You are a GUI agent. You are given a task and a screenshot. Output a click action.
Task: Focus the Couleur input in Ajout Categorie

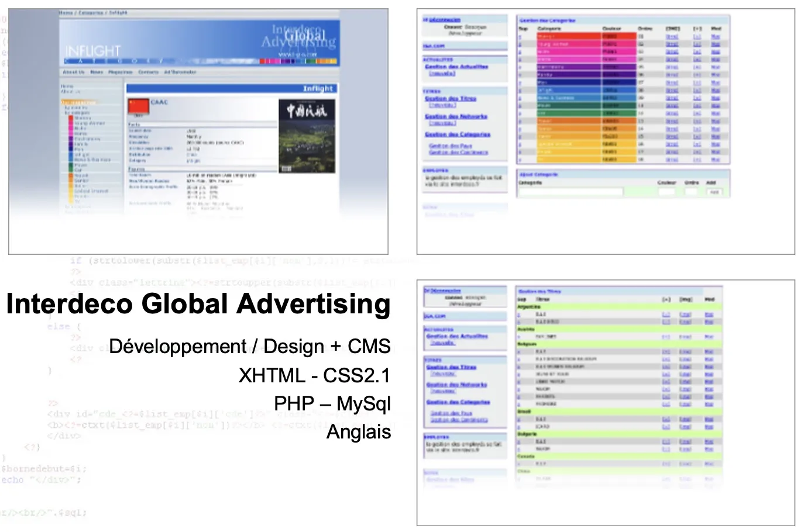[666, 192]
